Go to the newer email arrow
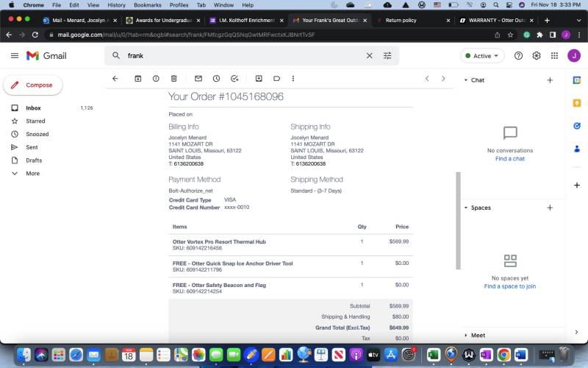Viewport: 588px width, 368px height. (427, 79)
